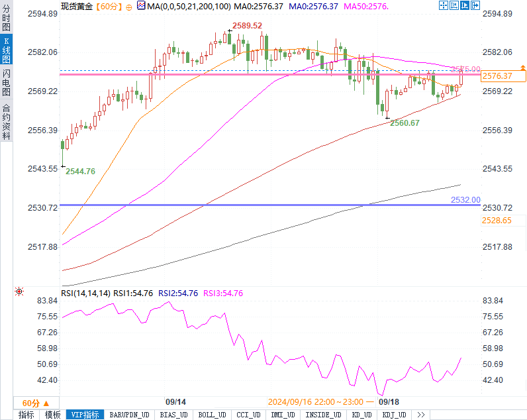This screenshot has height=420, width=527.
Task: Expand more indicators with the >> button
Action: pos(420,415)
